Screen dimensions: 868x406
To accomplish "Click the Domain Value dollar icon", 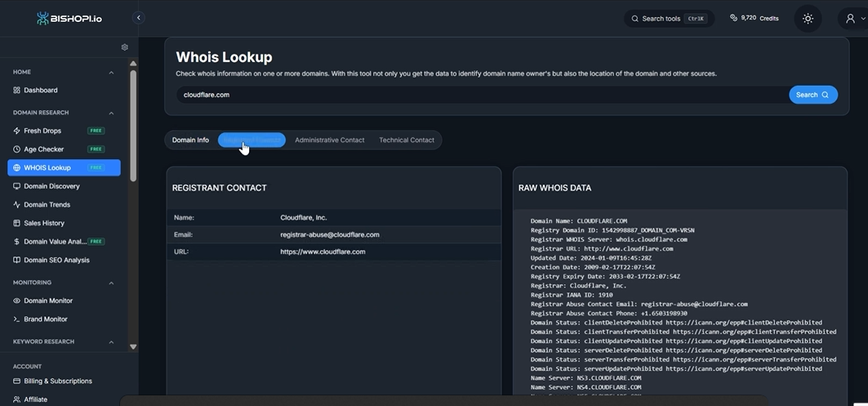I will (x=16, y=242).
